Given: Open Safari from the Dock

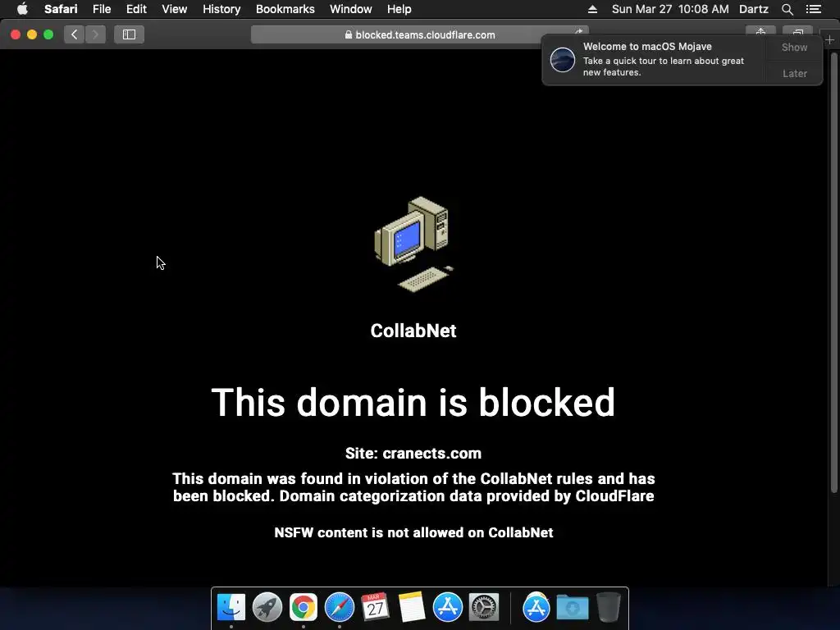Looking at the screenshot, I should 339,607.
